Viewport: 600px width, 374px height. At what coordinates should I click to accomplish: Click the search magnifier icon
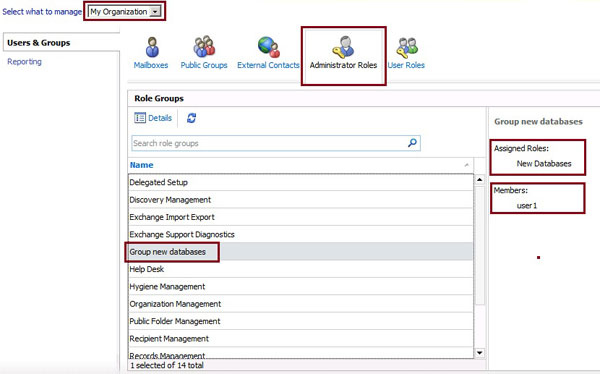412,143
